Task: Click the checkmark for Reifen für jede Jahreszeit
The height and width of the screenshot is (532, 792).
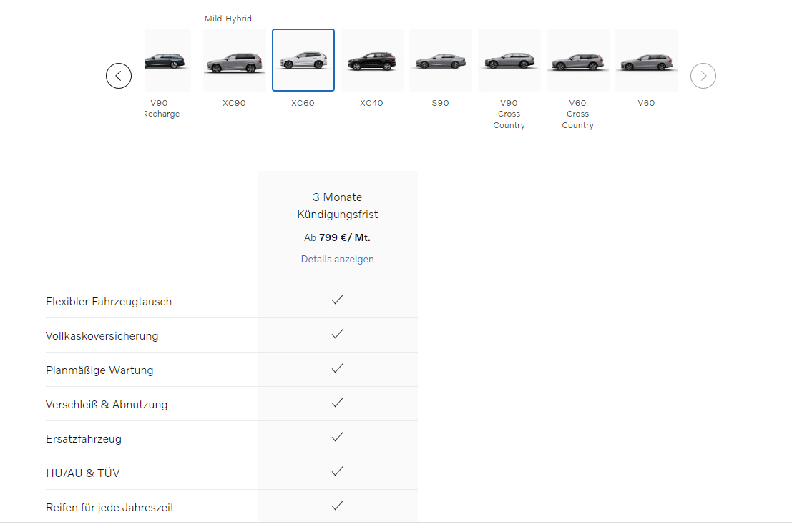Action: click(338, 506)
